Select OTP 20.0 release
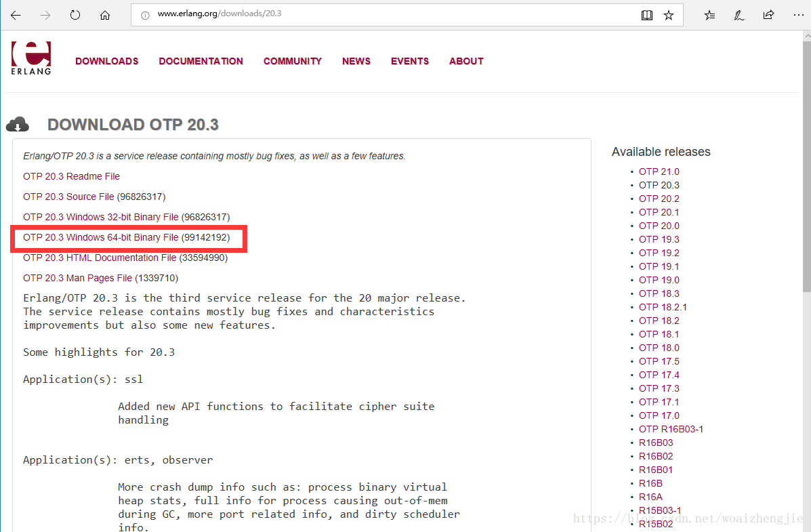This screenshot has width=811, height=532. tap(659, 226)
